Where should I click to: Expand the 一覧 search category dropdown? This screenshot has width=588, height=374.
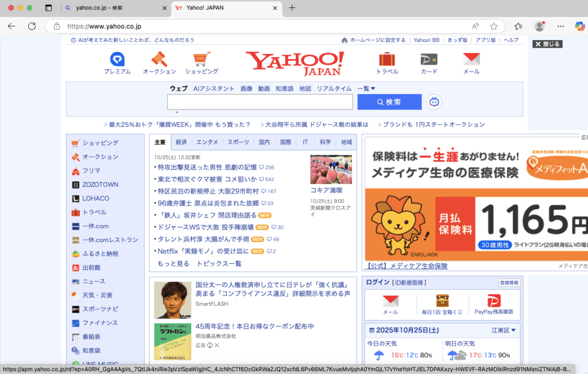pos(366,88)
